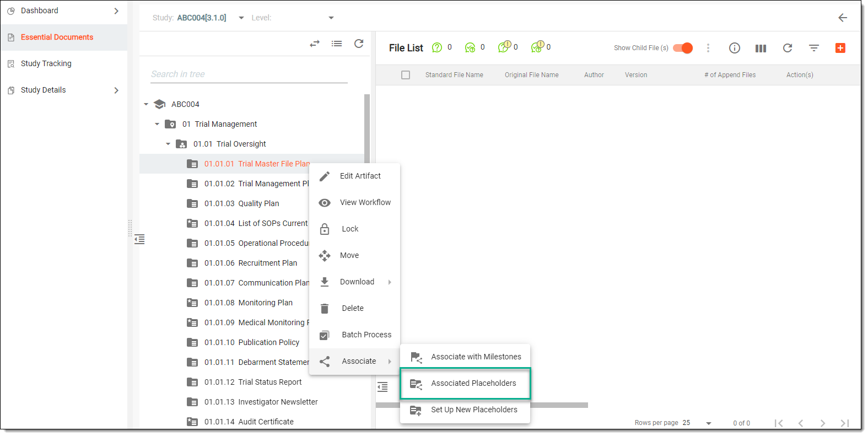
Task: Choose Edit Artifact from the context menu
Action: coord(354,176)
